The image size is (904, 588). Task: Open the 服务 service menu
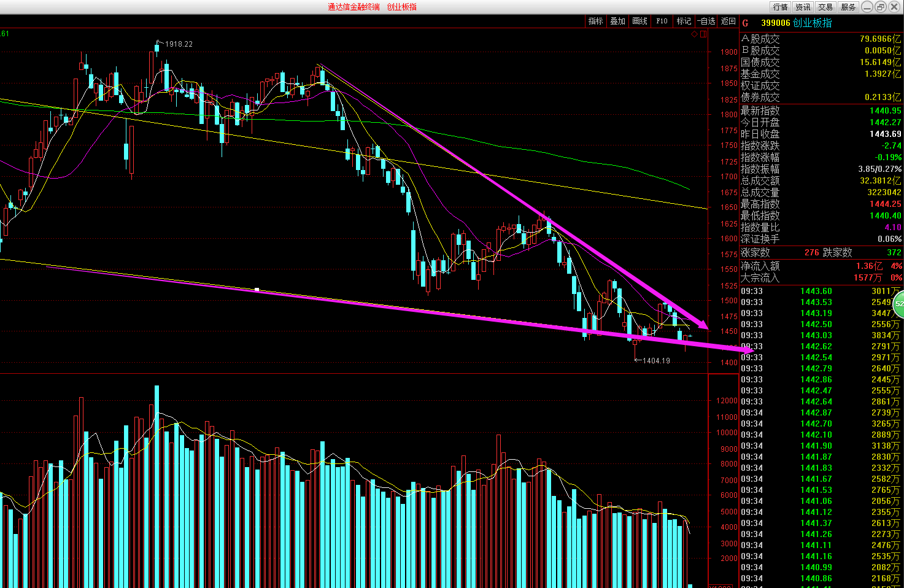(848, 7)
